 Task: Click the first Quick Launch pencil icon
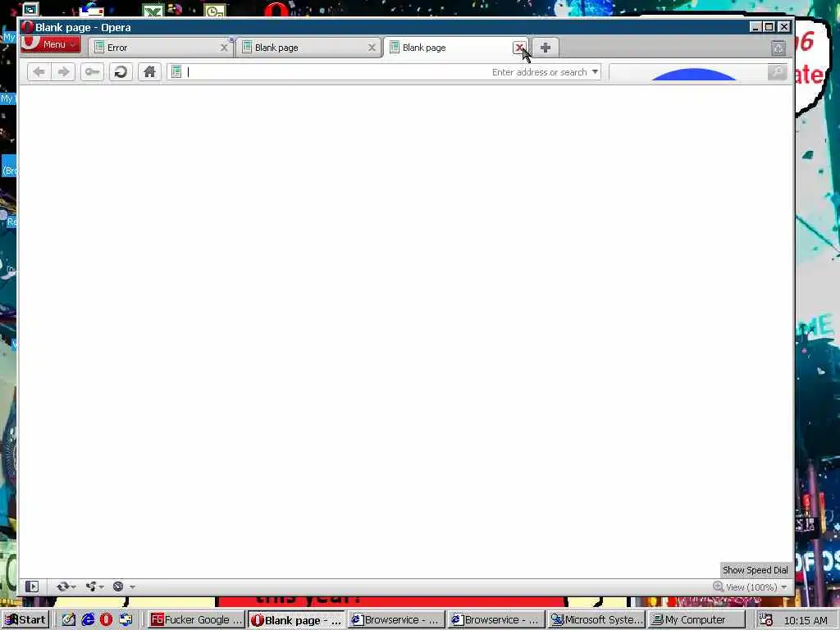tap(69, 620)
